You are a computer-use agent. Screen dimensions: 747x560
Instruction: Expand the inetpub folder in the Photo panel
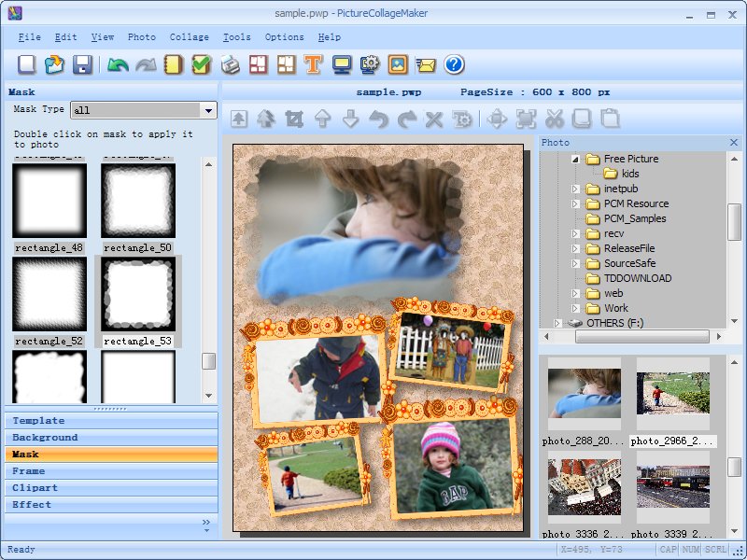click(576, 189)
